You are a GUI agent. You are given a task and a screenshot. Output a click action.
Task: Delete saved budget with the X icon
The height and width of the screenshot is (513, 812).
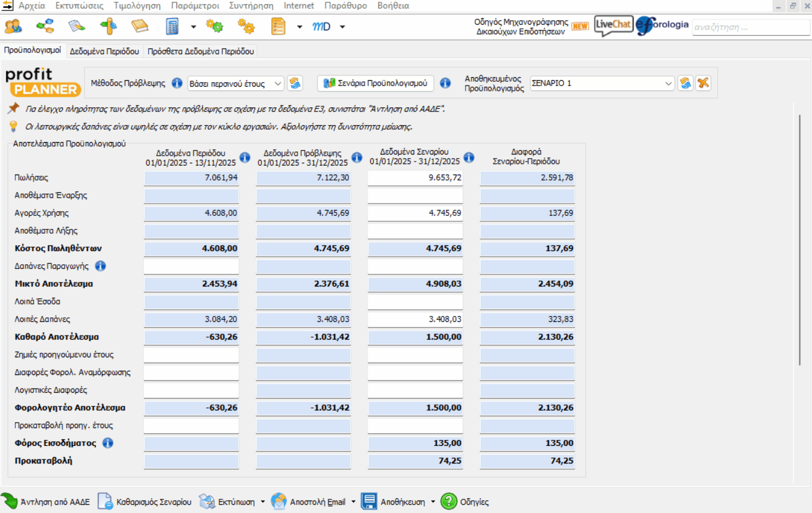[x=703, y=83]
